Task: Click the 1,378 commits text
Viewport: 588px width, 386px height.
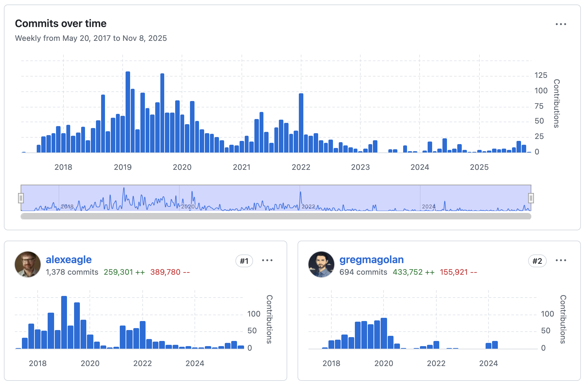Action: (71, 272)
